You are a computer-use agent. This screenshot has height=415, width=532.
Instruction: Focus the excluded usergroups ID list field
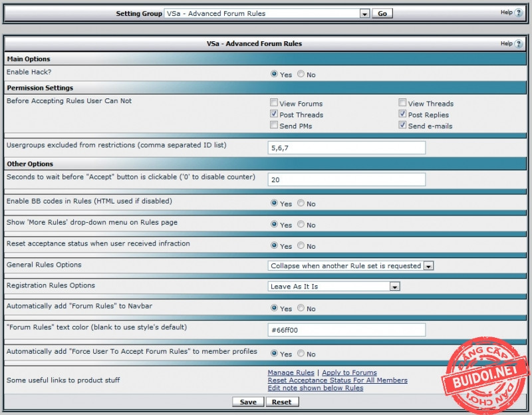point(346,148)
